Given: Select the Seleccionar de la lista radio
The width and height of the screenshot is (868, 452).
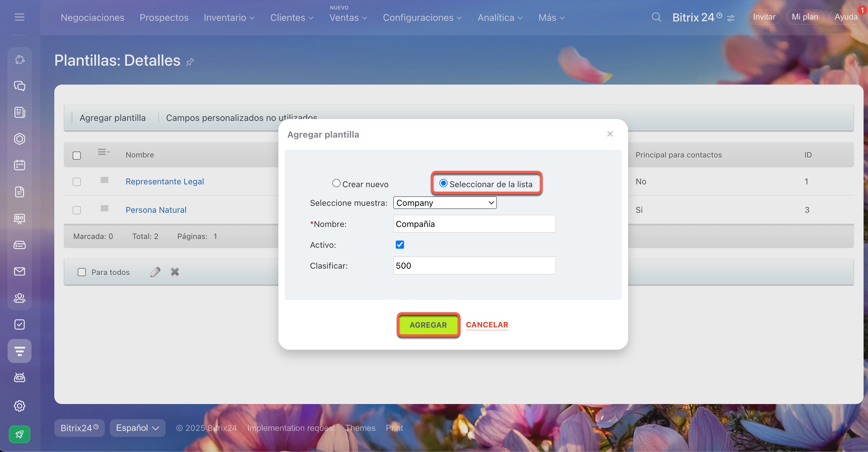Looking at the screenshot, I should (x=443, y=183).
